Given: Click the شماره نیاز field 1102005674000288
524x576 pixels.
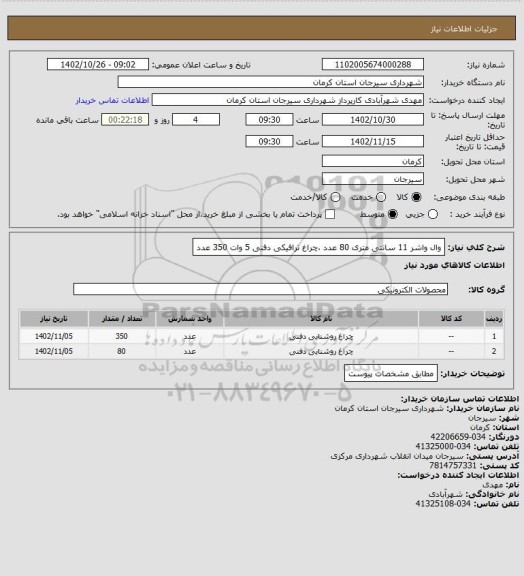Looking at the screenshot, I should coord(373,64).
